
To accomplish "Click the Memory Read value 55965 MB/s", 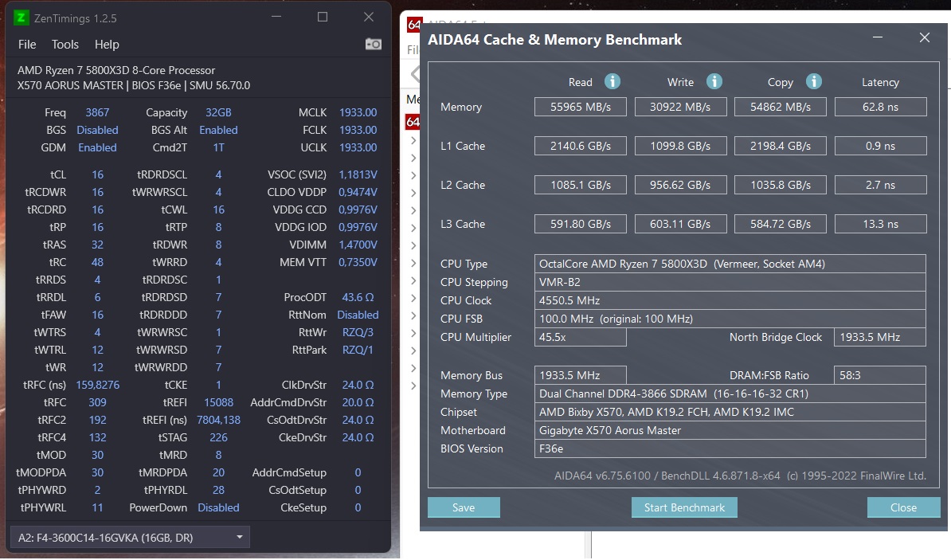I will click(581, 107).
